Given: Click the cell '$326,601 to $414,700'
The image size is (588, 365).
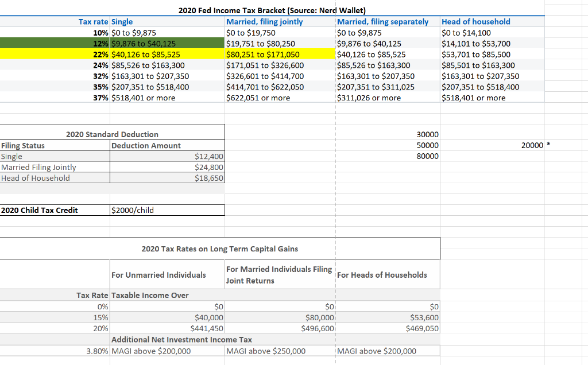Looking at the screenshot, I should (280, 76).
